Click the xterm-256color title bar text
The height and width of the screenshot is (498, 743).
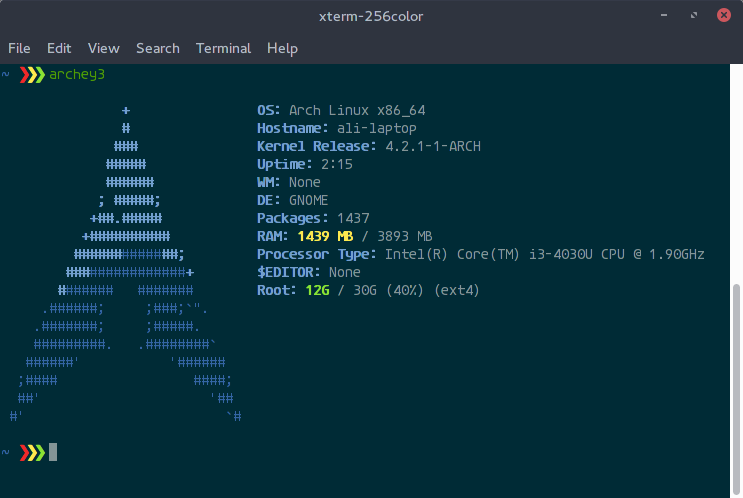click(x=371, y=16)
